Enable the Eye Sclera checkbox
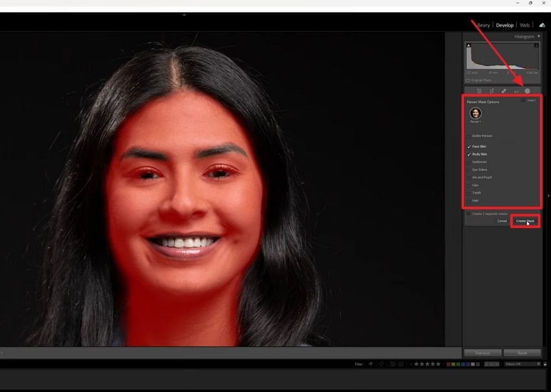Viewport: 551px width, 392px height. point(469,170)
